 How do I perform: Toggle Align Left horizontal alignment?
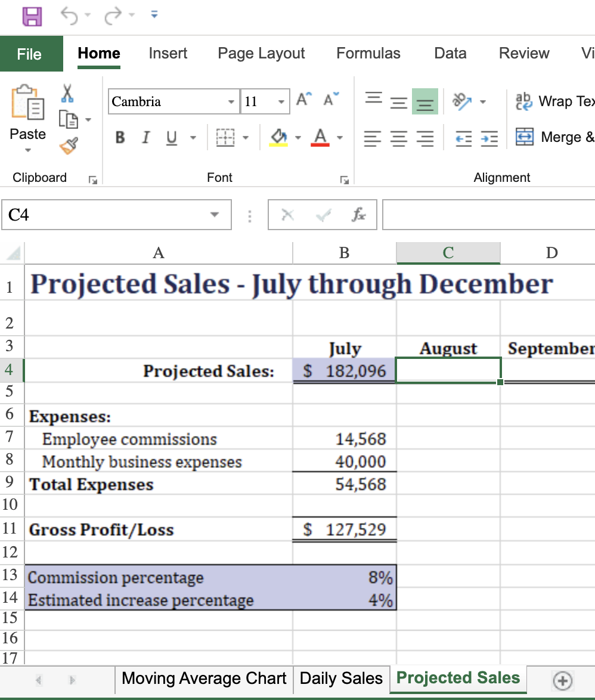372,138
